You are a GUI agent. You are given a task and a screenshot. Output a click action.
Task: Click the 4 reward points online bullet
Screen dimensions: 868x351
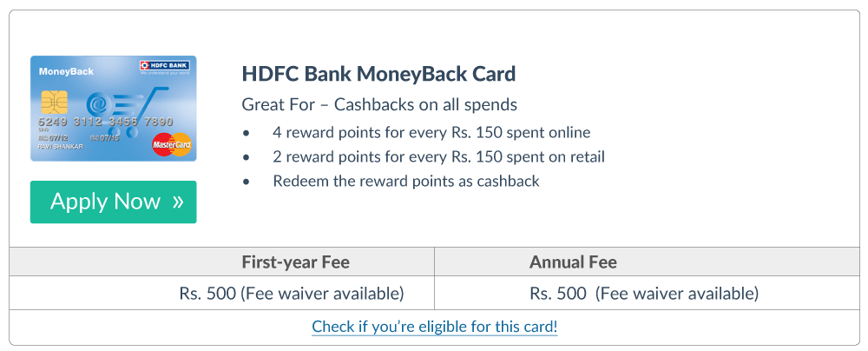(x=431, y=133)
